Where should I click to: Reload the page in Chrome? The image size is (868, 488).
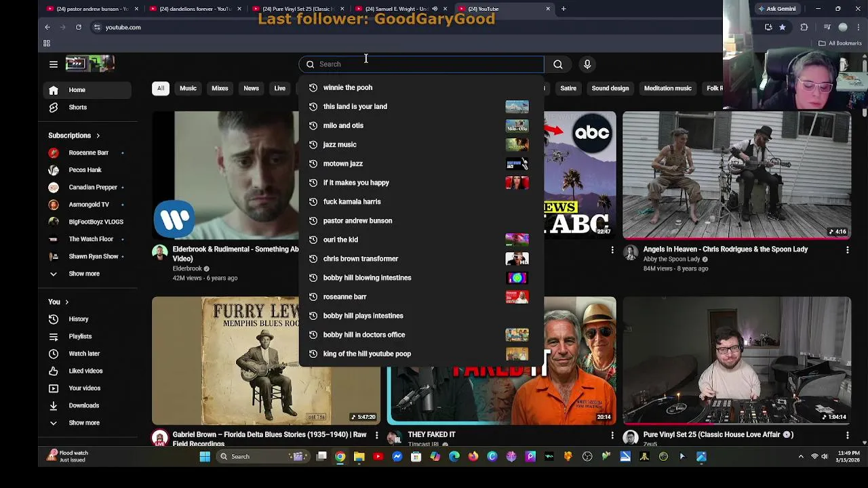click(79, 27)
